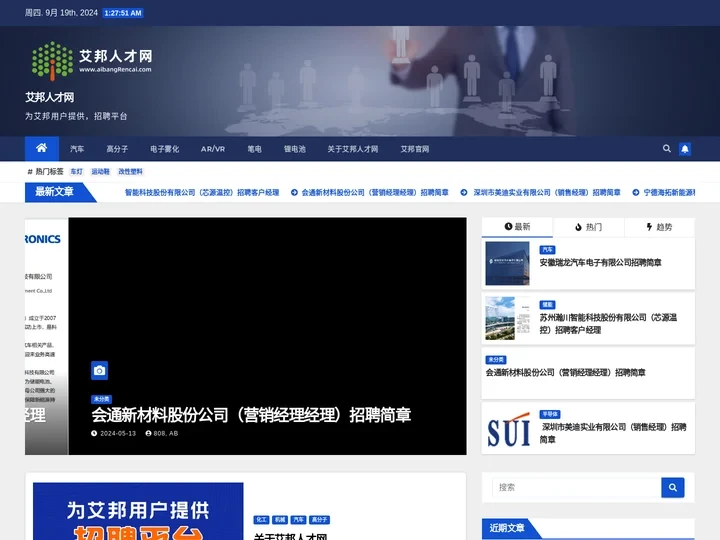
Task: Click the 化工 category badge
Action: tap(261, 520)
